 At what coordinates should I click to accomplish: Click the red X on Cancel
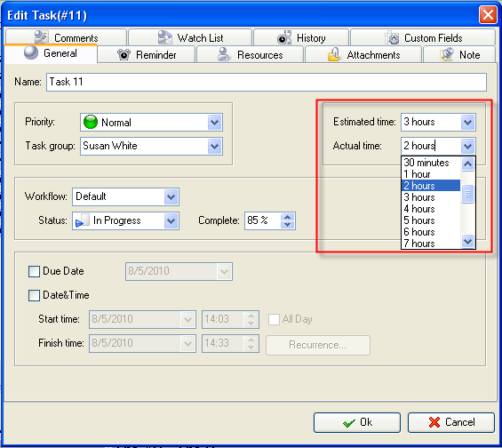434,422
